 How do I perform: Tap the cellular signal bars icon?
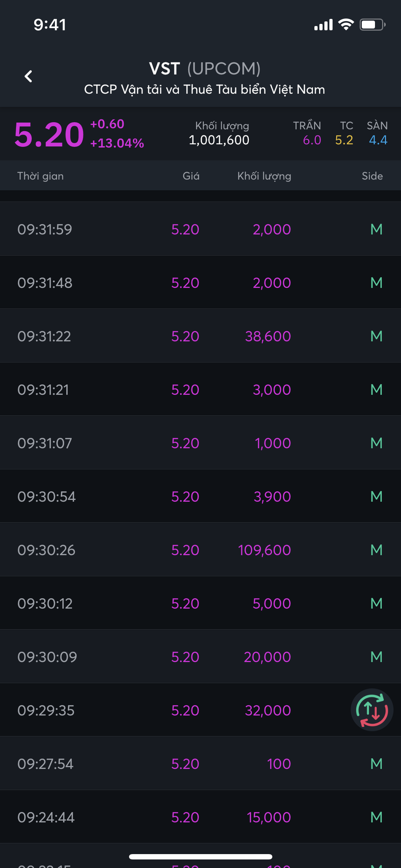tap(323, 25)
